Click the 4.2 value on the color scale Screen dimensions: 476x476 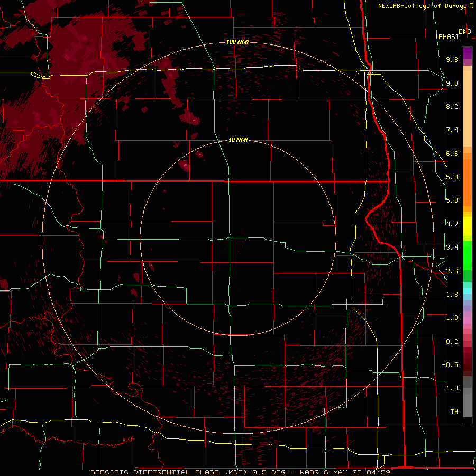click(452, 224)
